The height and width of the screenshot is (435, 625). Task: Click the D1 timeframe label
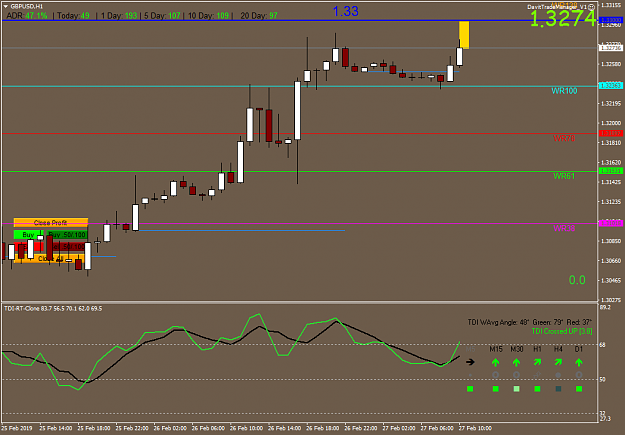click(579, 349)
